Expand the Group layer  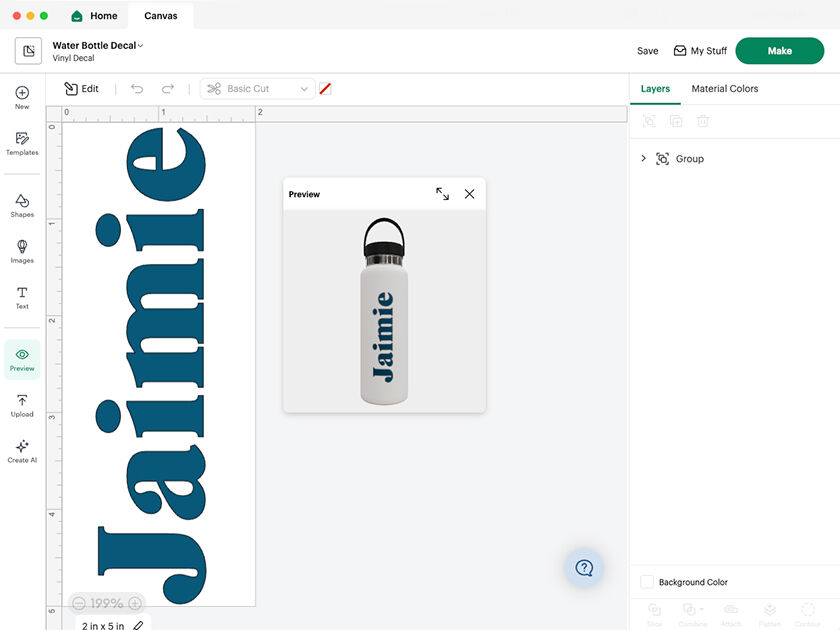point(643,159)
